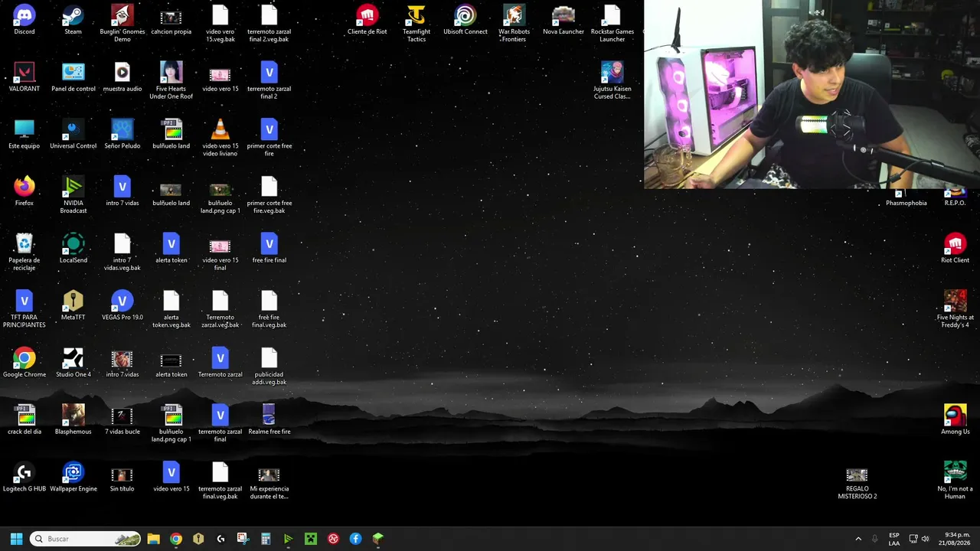The image size is (980, 551).
Task: Switch to Chrome on the taskbar
Action: click(x=176, y=539)
